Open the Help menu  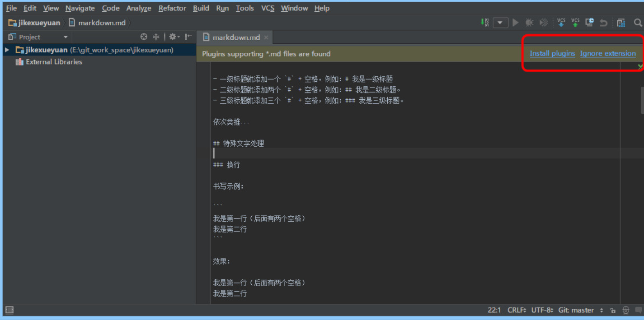tap(322, 8)
